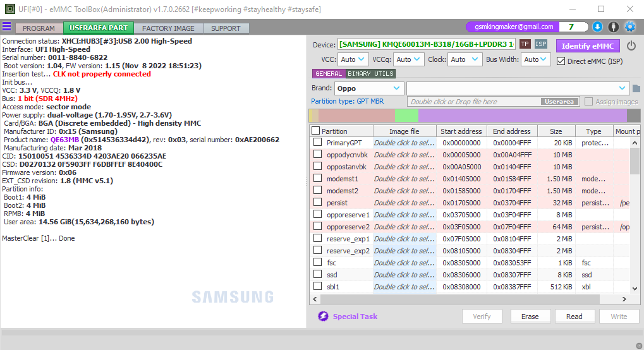Screen dimensions: 644x350
Task: Click scroll down arrow of partition table
Action: 635,289
